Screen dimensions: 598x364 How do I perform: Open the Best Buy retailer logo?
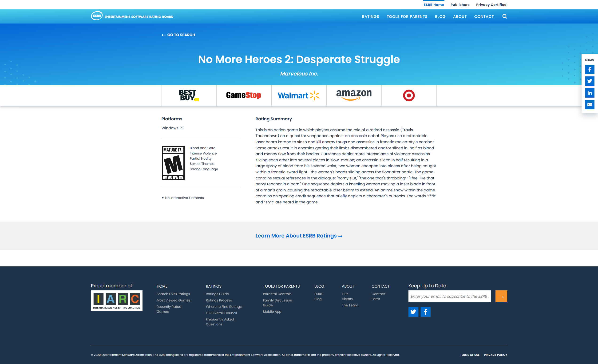189,95
